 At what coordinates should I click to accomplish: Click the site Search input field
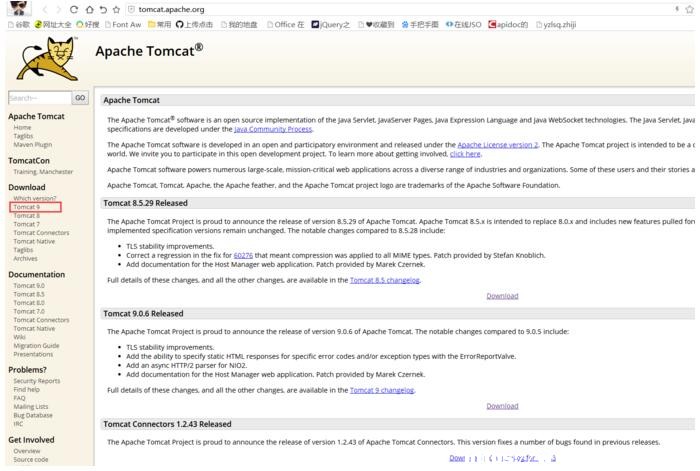pos(40,98)
